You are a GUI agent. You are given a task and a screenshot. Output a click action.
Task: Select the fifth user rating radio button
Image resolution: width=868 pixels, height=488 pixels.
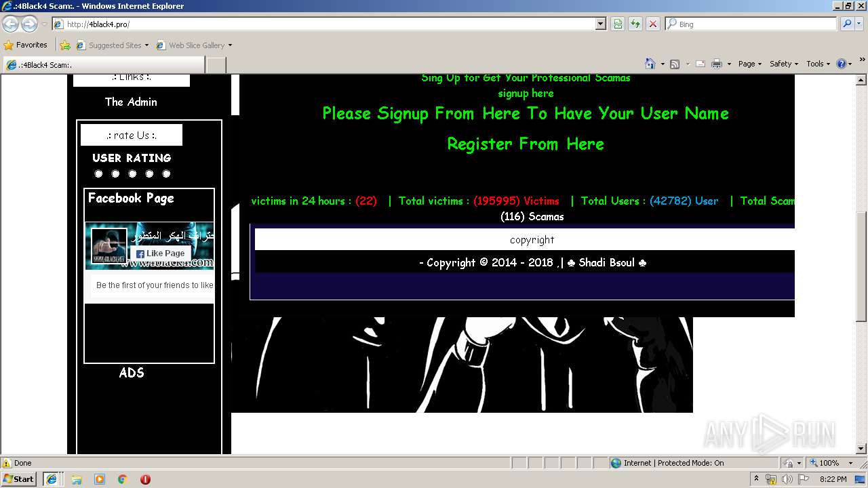click(x=166, y=174)
